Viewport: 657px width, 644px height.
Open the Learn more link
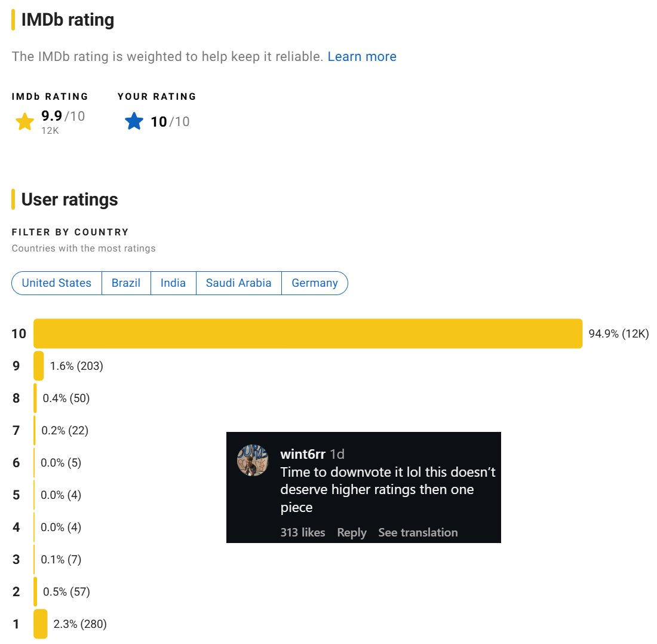pos(362,57)
